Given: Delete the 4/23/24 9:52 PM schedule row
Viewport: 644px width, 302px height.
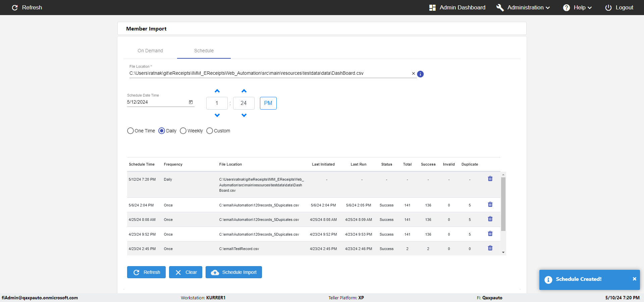Looking at the screenshot, I should click(490, 234).
